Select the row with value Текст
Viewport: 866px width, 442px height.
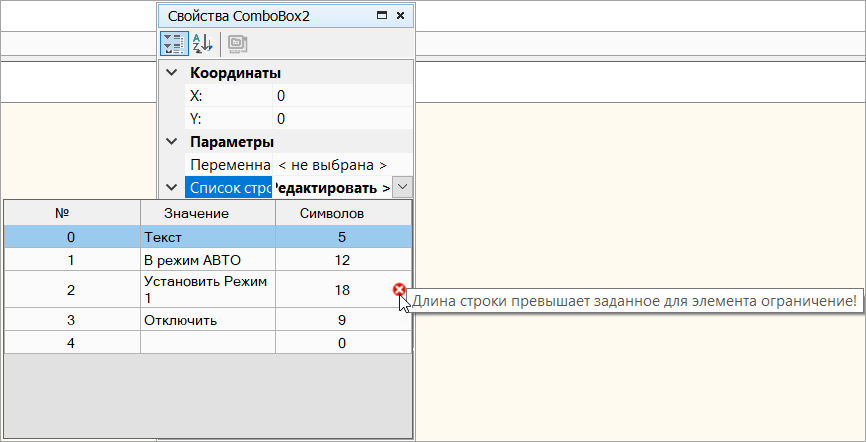[x=205, y=237]
